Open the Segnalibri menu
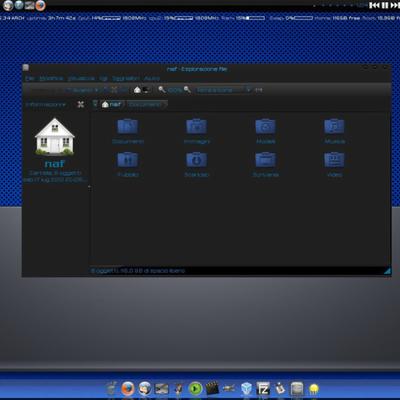This screenshot has height=400, width=400. pyautogui.click(x=126, y=78)
